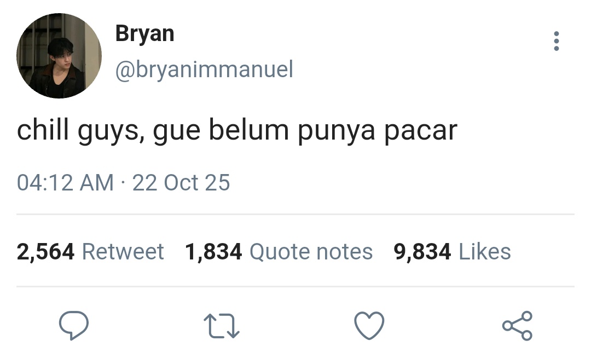The width and height of the screenshot is (591, 364).
Task: Show who Likes this tweet
Action: (x=485, y=252)
